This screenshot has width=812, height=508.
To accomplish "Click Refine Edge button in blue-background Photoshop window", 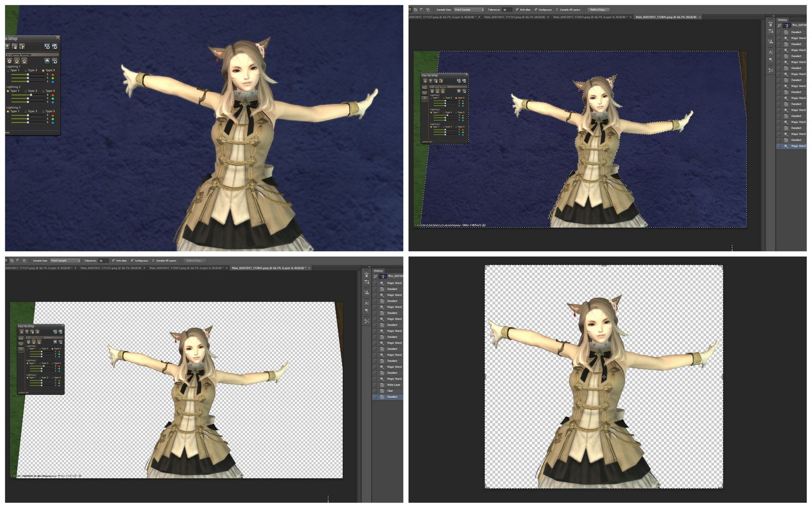I will [x=598, y=10].
